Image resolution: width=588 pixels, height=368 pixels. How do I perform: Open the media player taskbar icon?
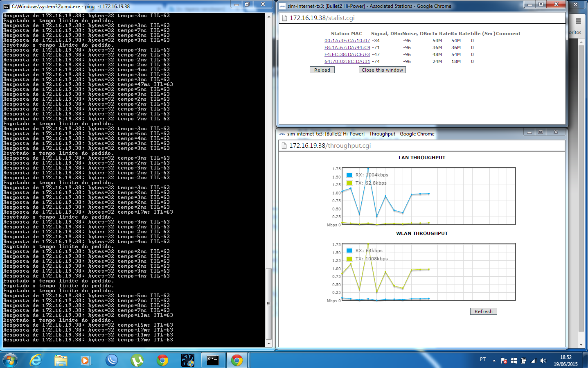pos(85,360)
